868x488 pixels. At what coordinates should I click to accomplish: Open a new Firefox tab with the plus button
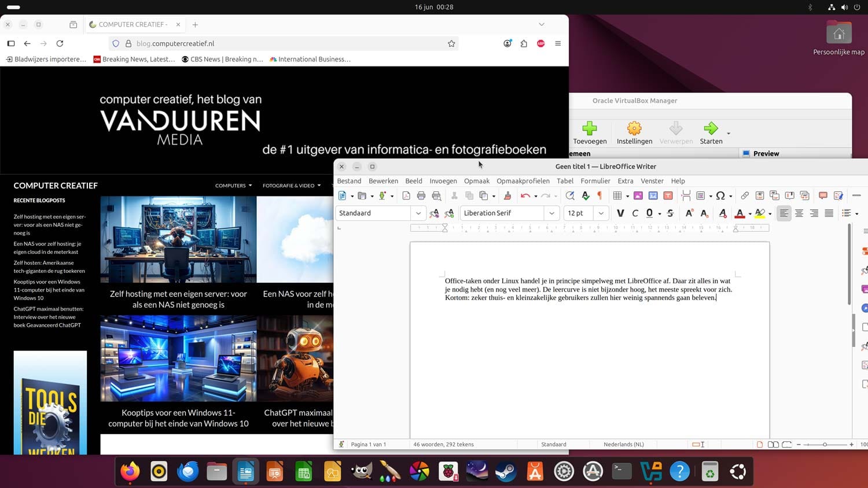click(195, 24)
